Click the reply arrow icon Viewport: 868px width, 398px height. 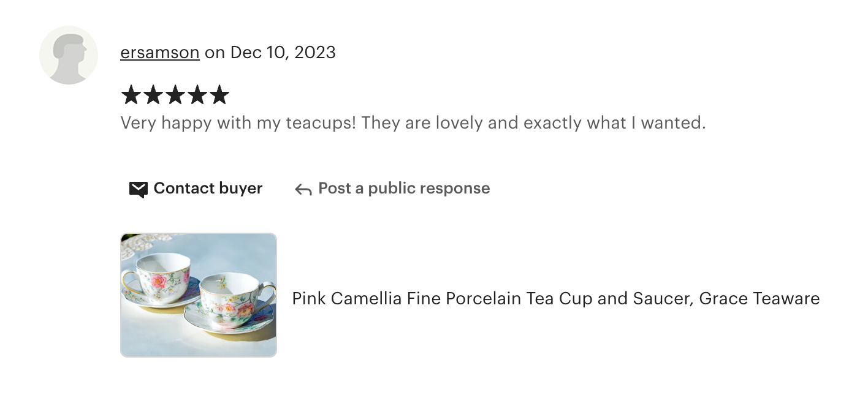point(303,189)
